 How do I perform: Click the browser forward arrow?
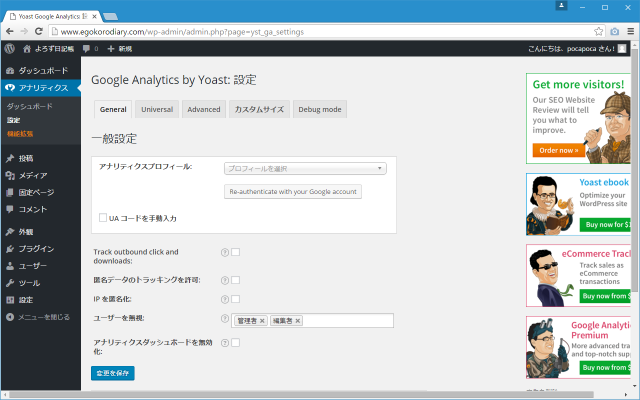[24, 31]
